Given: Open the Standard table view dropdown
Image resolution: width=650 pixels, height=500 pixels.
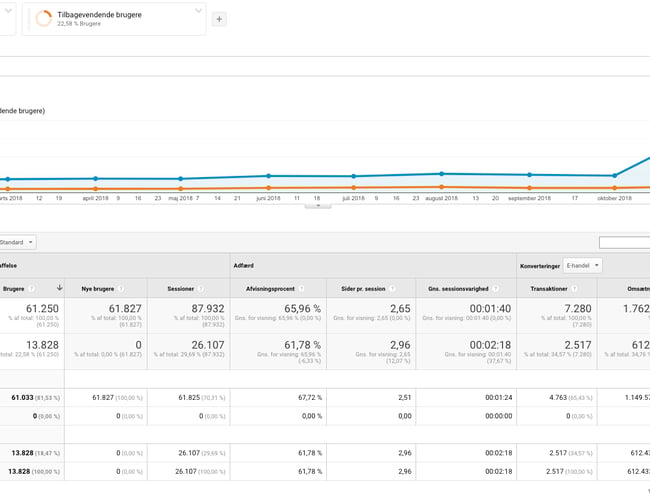Looking at the screenshot, I should pos(18,242).
